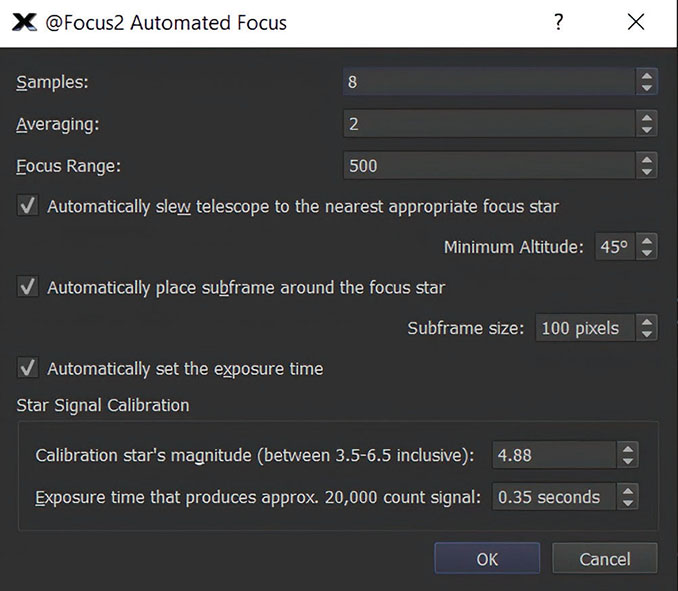
Task: Toggle automatically place subframe around focus star
Action: (28, 287)
